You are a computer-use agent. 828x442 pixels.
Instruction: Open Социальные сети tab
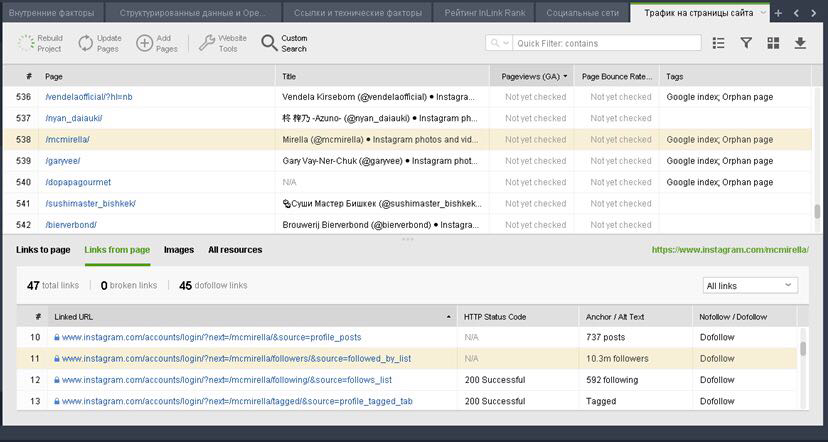[x=582, y=13]
